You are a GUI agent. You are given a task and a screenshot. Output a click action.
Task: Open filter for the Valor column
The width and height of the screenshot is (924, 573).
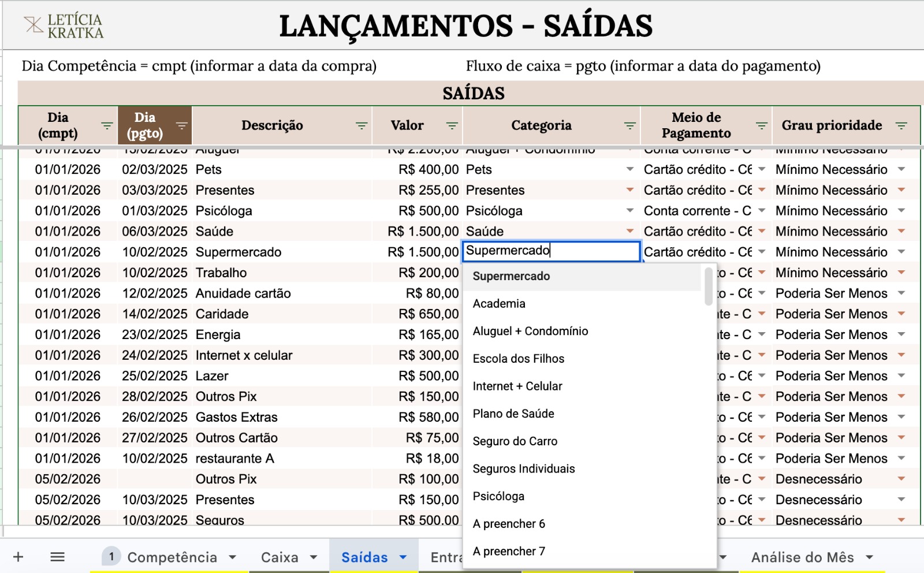452,124
